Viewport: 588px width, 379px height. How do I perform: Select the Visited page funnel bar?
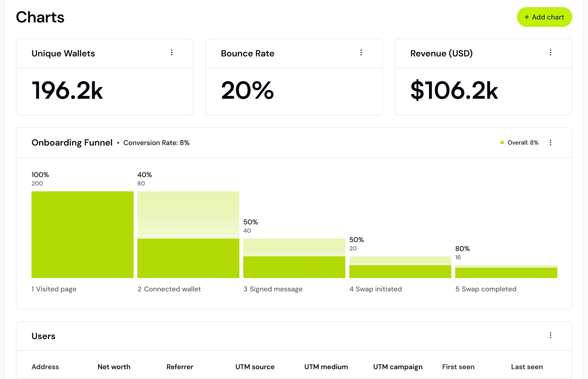click(83, 235)
